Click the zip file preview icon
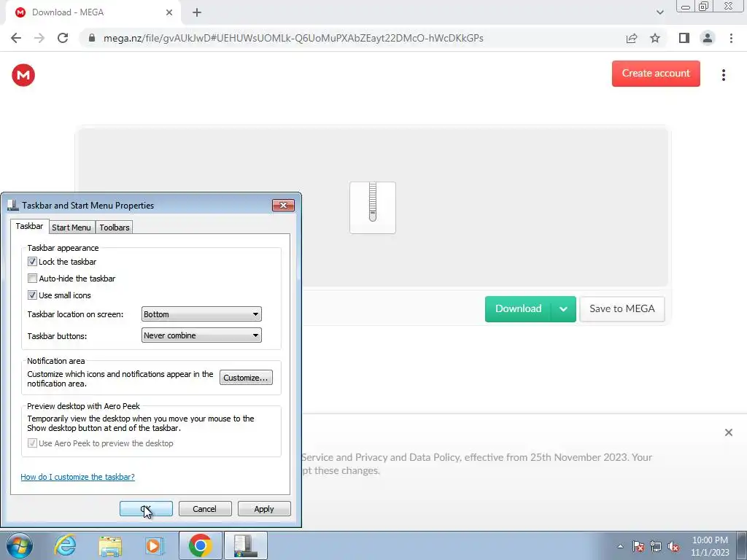The image size is (747, 560). (x=373, y=208)
